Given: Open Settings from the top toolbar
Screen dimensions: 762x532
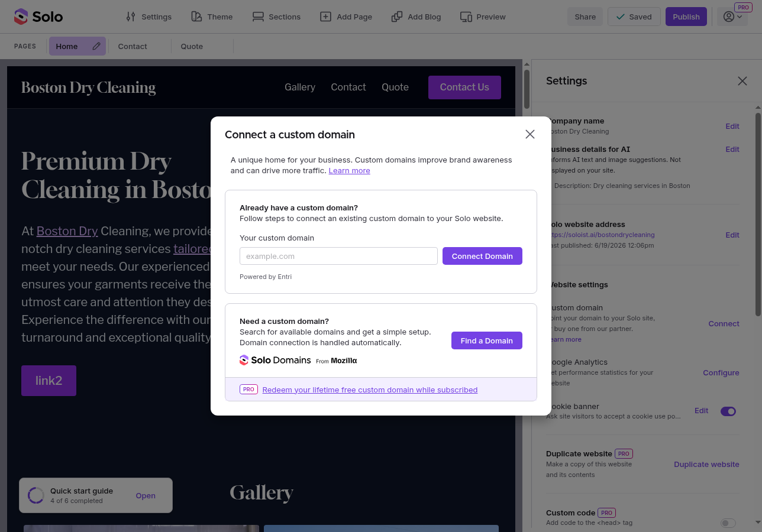Looking at the screenshot, I should pos(148,17).
